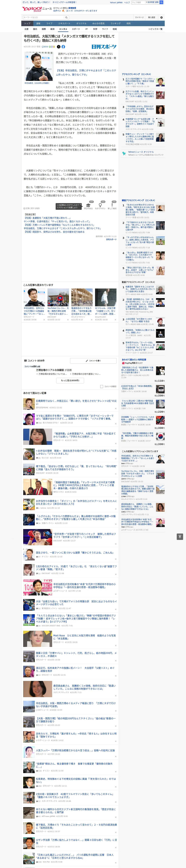The image size is (186, 868).
Task: Open the みんなの意見 tab
Action: (x=99, y=23)
